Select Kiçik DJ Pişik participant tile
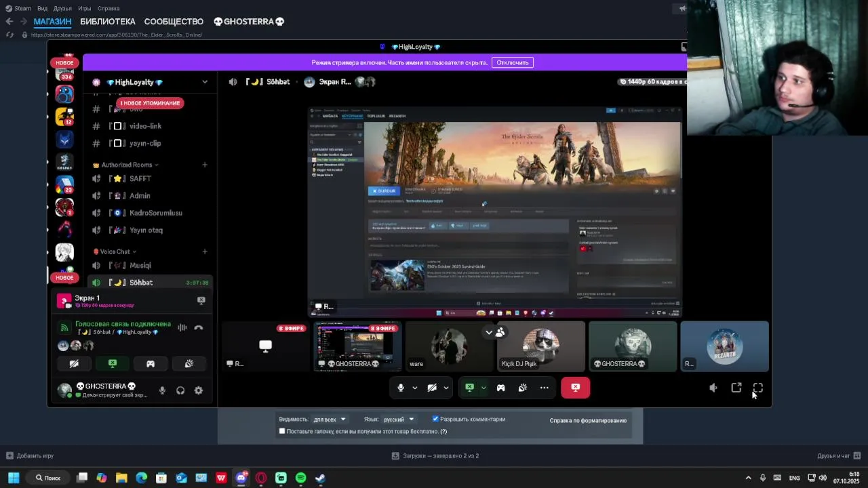This screenshot has width=868, height=488. (x=540, y=346)
